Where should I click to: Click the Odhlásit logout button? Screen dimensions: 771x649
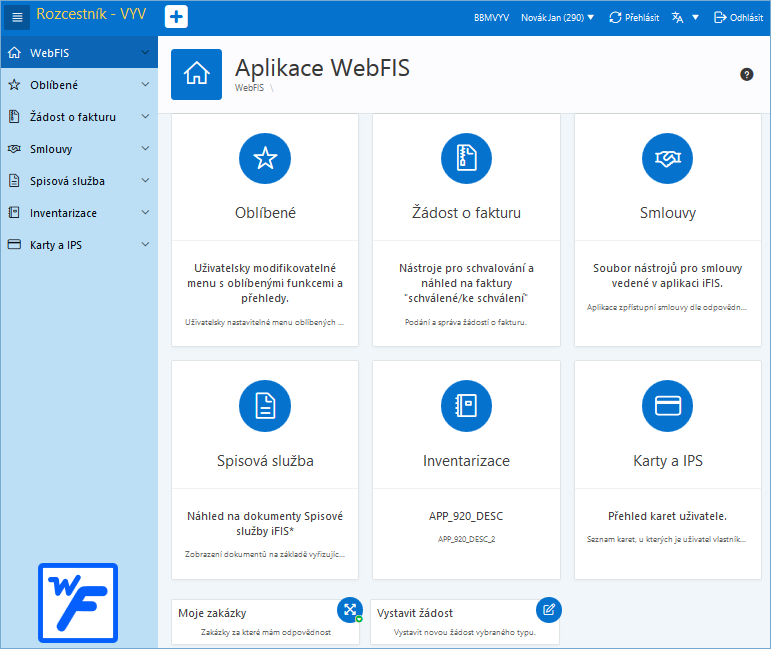[738, 18]
